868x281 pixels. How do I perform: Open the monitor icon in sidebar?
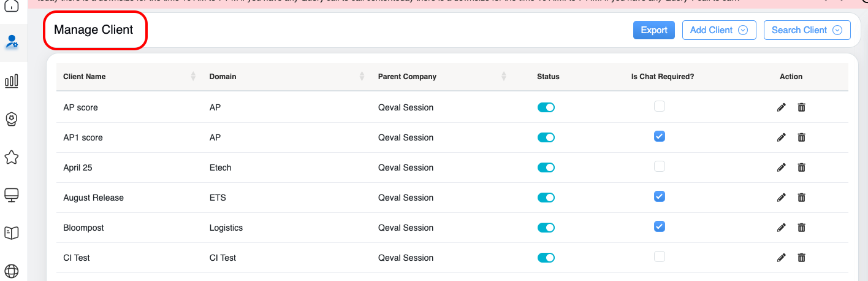(x=12, y=195)
